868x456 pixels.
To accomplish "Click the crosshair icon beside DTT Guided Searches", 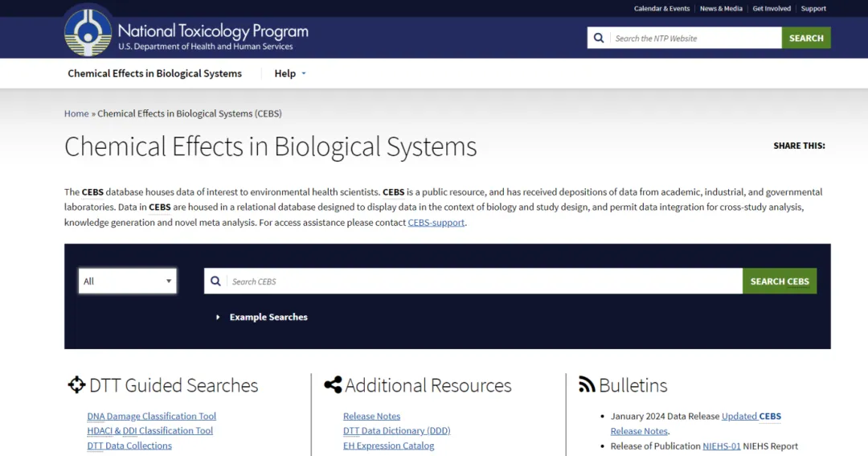I will pyautogui.click(x=76, y=384).
